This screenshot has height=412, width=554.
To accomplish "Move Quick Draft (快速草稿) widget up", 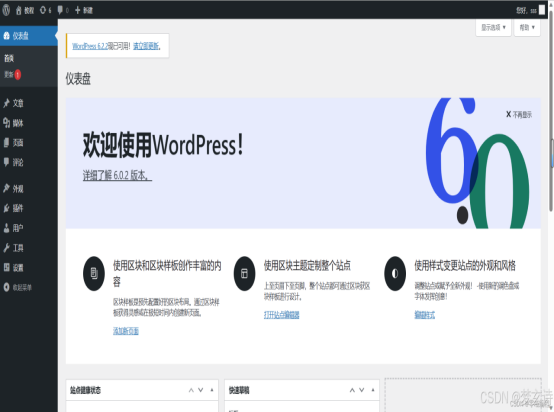I will 352,390.
